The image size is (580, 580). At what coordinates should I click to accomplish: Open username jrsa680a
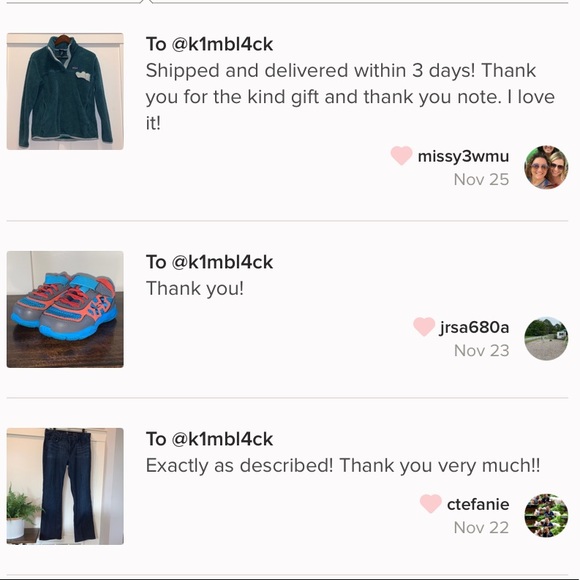[474, 327]
